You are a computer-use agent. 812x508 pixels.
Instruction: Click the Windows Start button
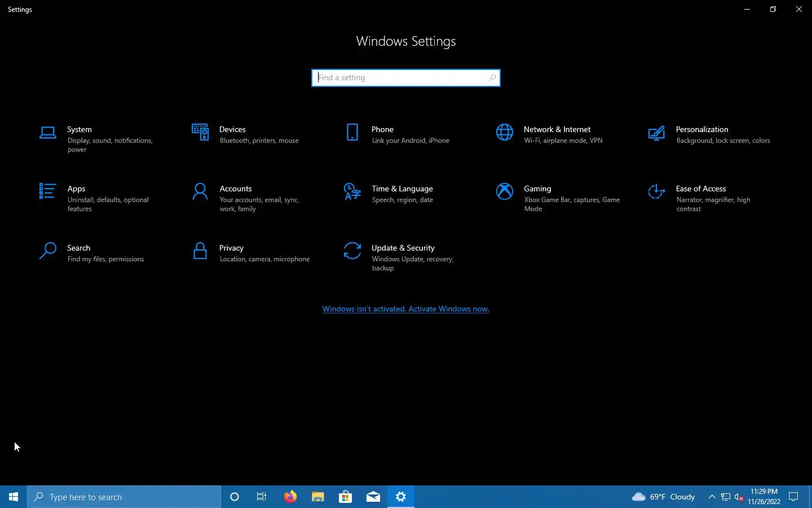pyautogui.click(x=14, y=497)
